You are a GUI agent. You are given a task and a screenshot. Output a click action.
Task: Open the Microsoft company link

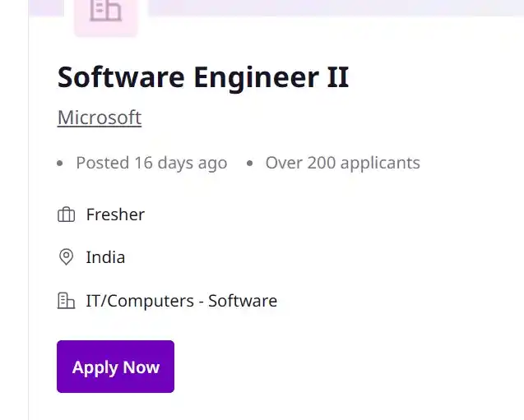(100, 118)
